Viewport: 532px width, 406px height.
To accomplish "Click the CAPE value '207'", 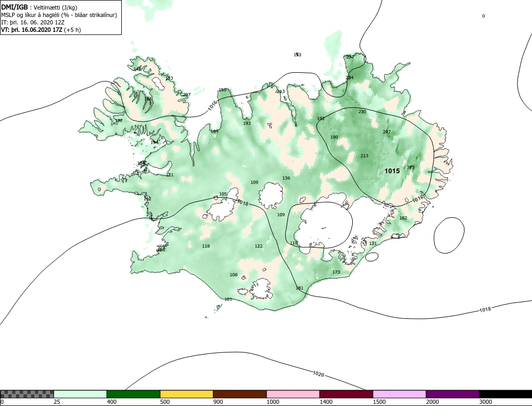I will pyautogui.click(x=187, y=95).
